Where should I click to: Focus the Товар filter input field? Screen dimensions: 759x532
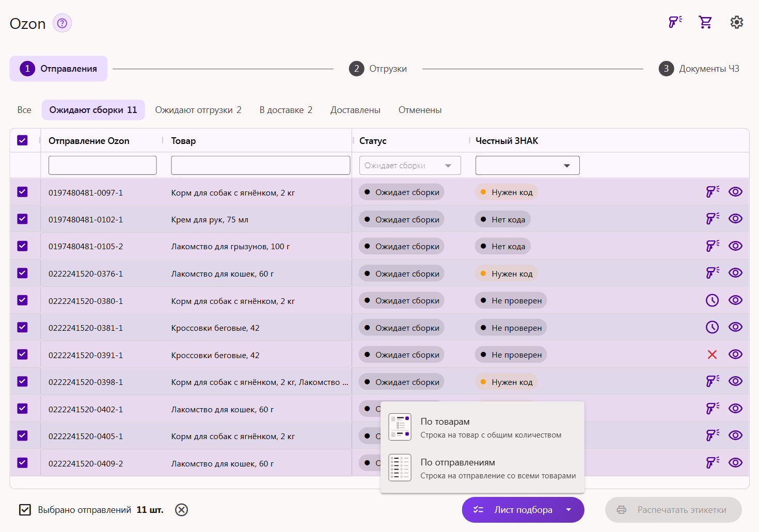click(x=261, y=166)
